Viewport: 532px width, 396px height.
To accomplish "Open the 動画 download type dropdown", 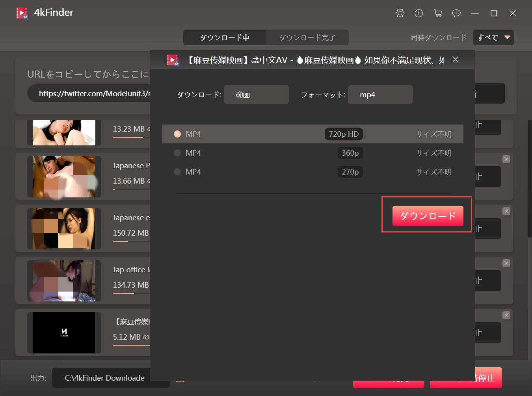I will point(256,95).
